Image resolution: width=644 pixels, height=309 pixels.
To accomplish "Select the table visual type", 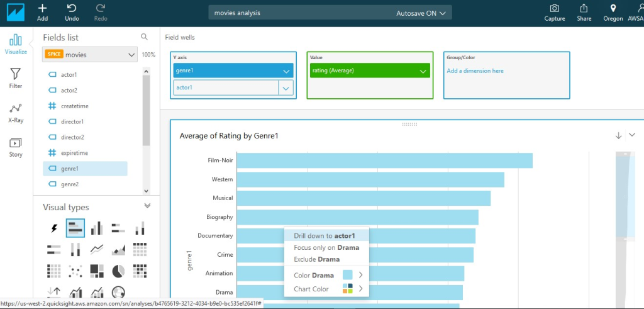I will pyautogui.click(x=54, y=271).
